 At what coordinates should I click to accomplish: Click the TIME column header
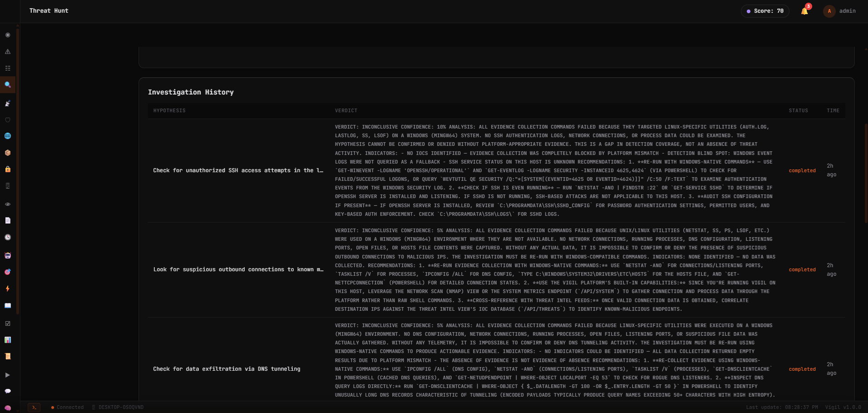point(833,111)
